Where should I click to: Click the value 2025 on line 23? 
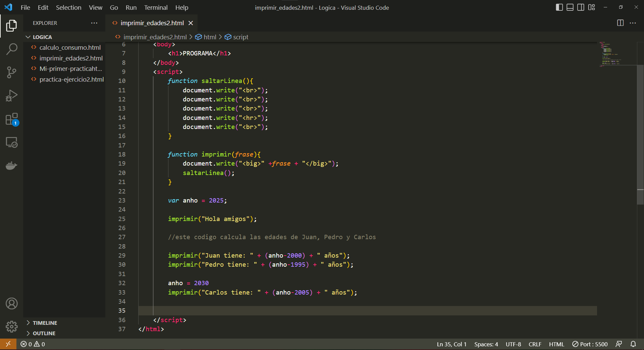click(x=216, y=201)
